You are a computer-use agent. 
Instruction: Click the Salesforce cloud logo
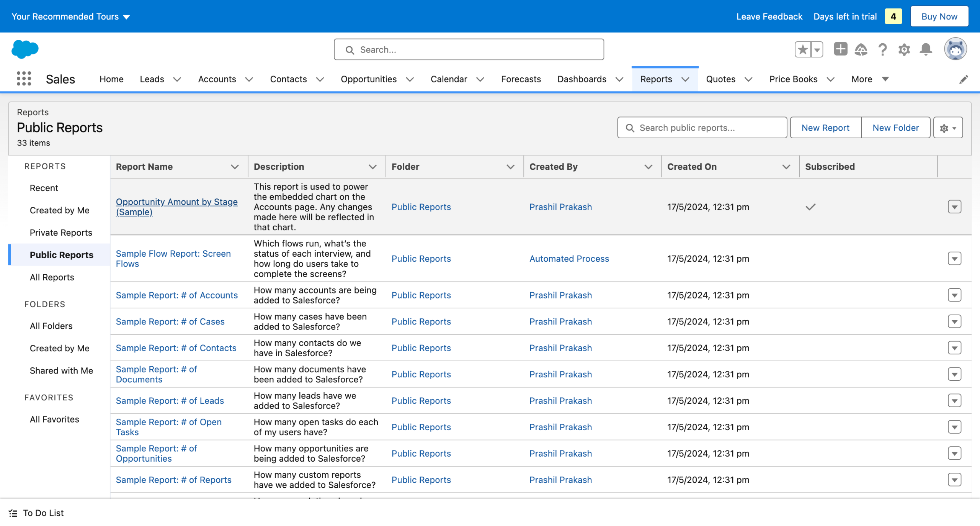tap(25, 49)
